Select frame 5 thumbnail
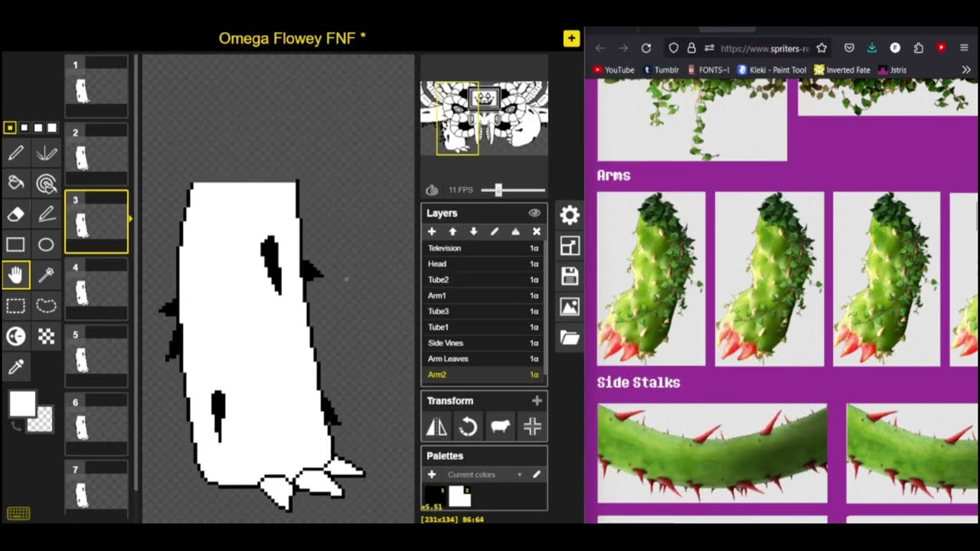980x551 pixels. click(96, 356)
